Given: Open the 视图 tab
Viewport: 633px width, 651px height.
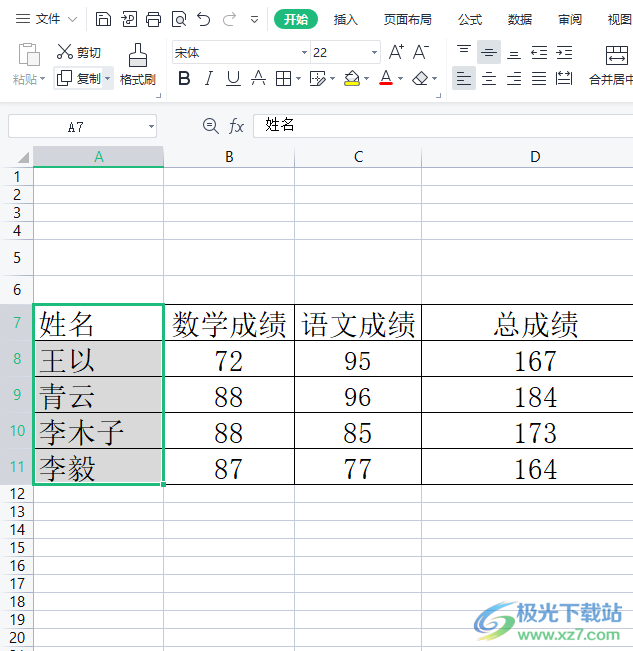Looking at the screenshot, I should pos(619,19).
